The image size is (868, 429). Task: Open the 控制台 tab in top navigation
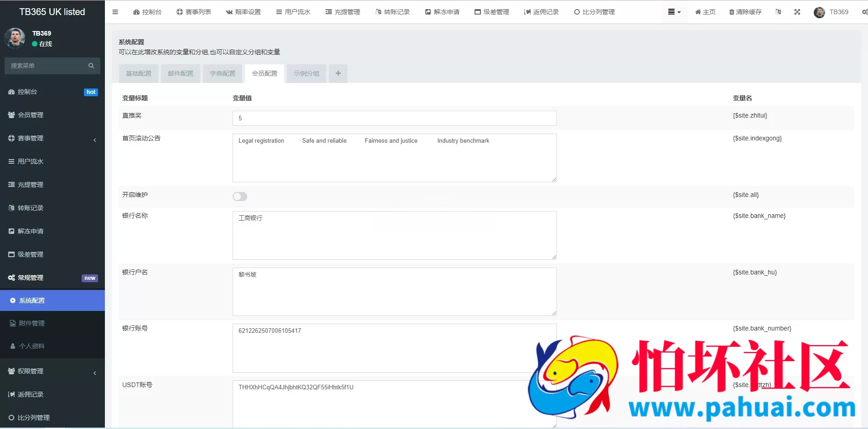pos(147,12)
